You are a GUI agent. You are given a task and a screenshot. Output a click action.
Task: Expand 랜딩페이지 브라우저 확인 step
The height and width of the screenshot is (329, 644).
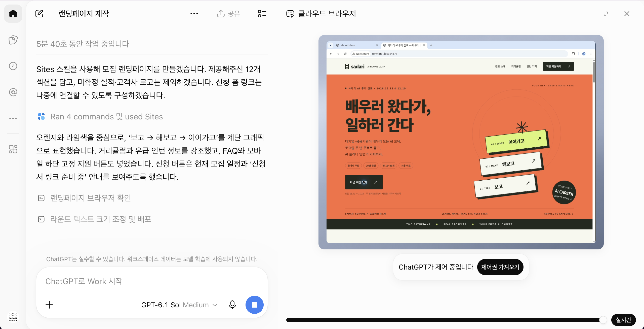pos(84,198)
